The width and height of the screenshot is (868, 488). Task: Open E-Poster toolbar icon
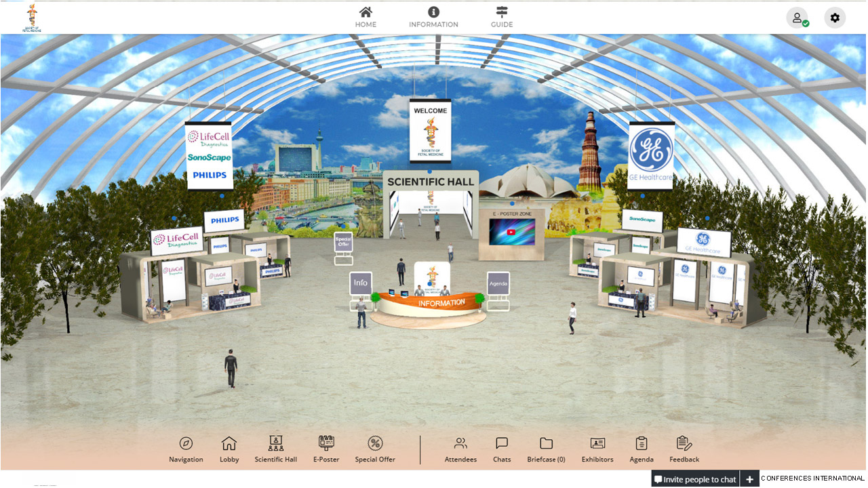point(326,450)
